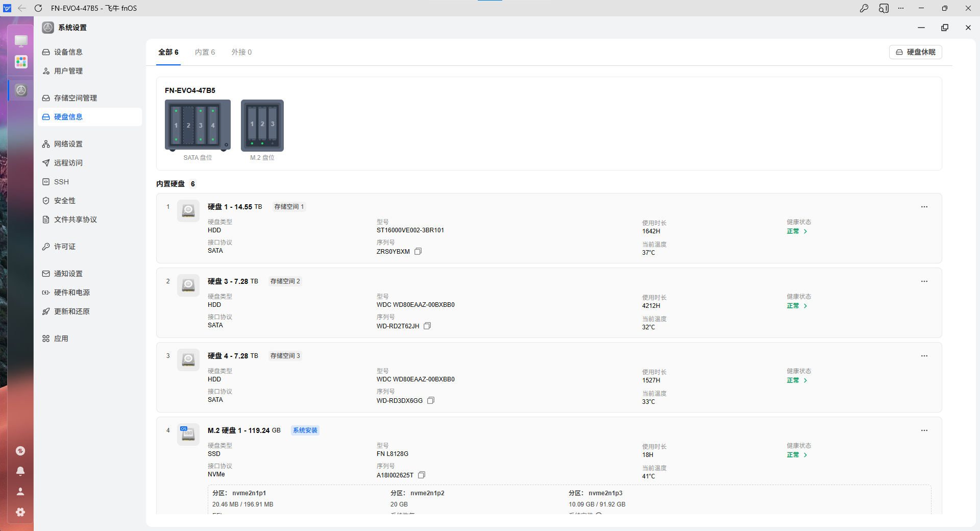Screen dimensions: 980x531
Task: Open 远程访问 in the sidebar
Action: point(90,163)
